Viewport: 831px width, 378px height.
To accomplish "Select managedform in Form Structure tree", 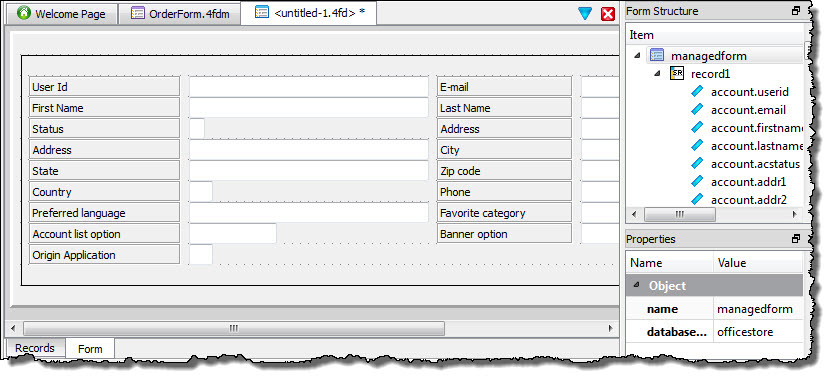I will (709, 56).
